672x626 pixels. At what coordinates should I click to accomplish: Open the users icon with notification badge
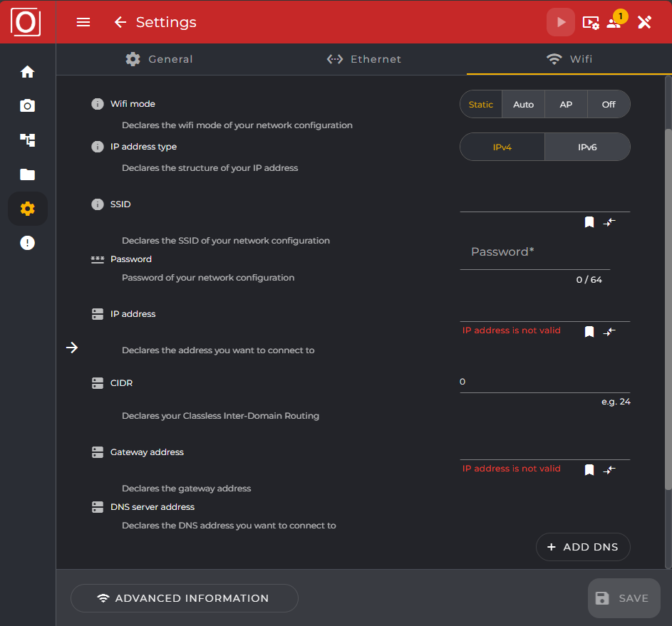tap(614, 24)
